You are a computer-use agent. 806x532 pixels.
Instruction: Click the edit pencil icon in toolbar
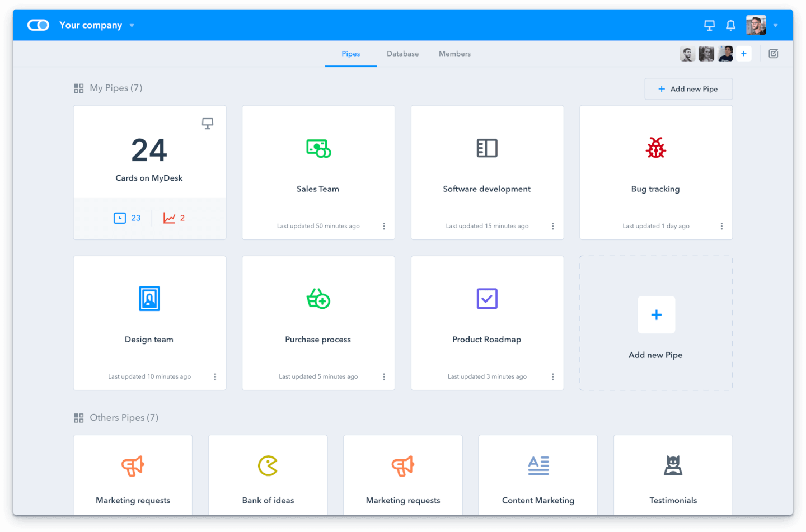(x=774, y=54)
